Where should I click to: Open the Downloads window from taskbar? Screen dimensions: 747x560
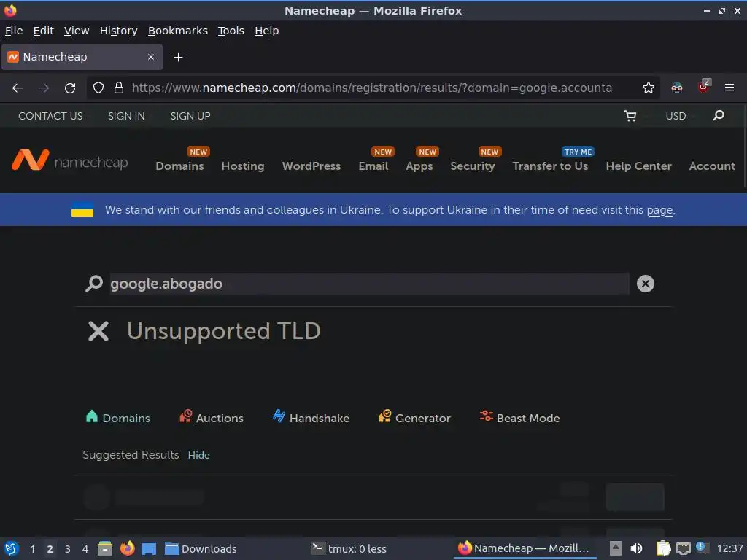click(201, 548)
